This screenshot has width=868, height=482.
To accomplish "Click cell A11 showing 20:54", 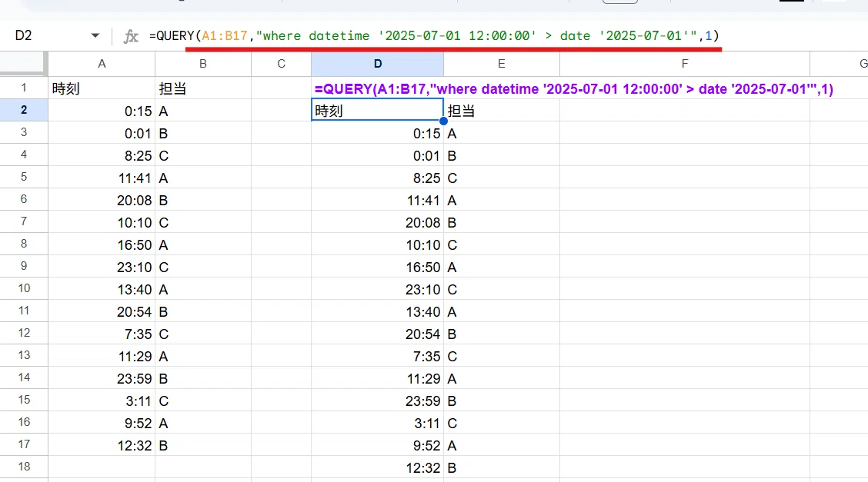I will pyautogui.click(x=102, y=311).
